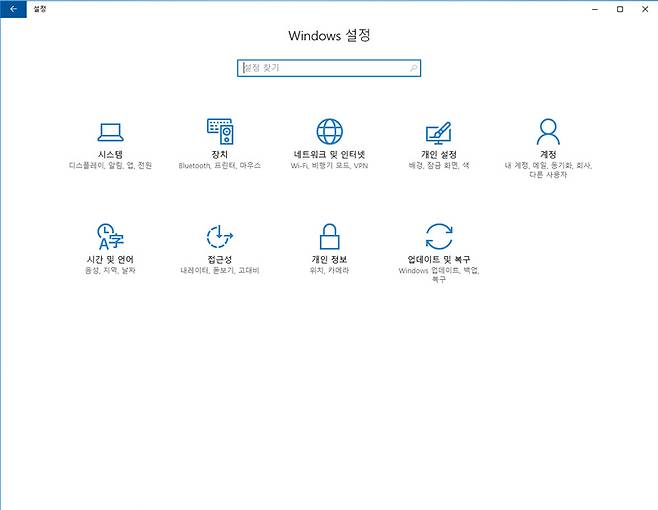Open the 개인 정보 text label
This screenshot has height=510, width=658.
[x=329, y=260]
